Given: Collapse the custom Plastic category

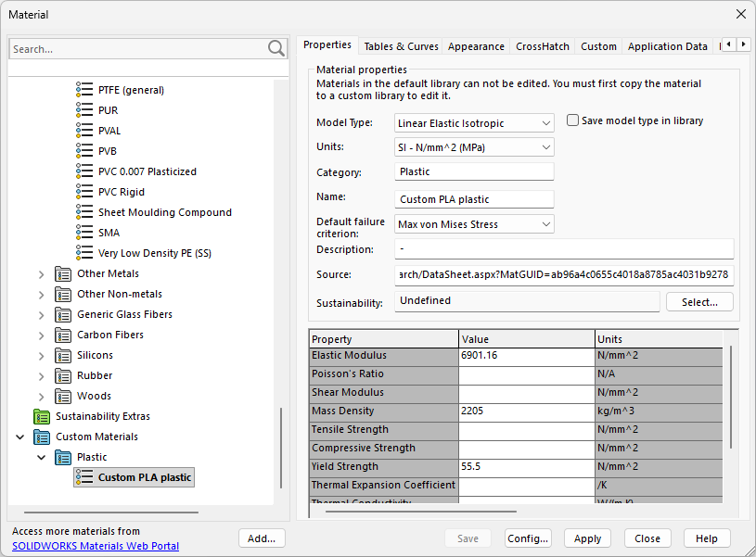Looking at the screenshot, I should [x=42, y=457].
